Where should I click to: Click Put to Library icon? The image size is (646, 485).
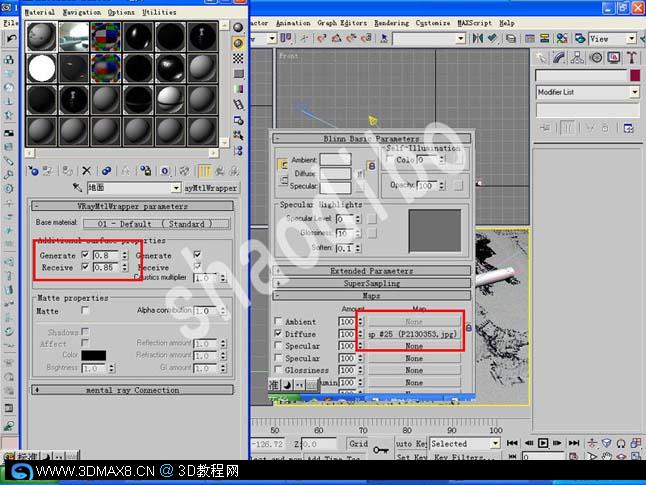(145, 171)
